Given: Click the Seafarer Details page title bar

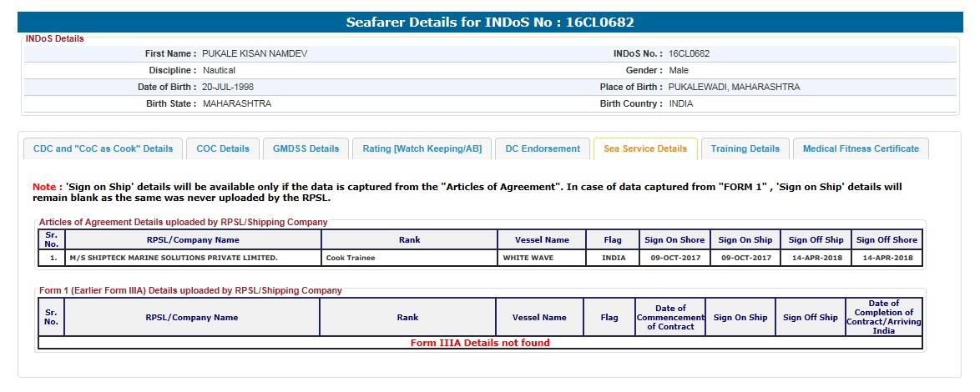Looking at the screenshot, I should pyautogui.click(x=490, y=23).
